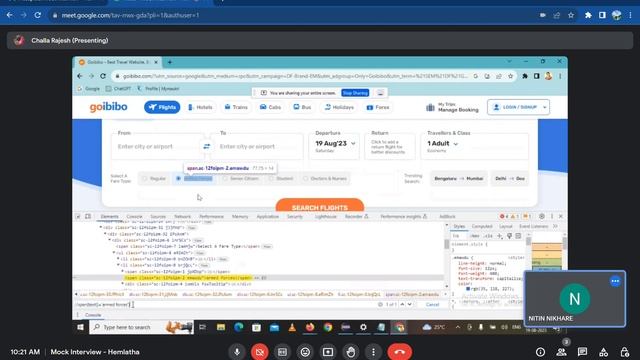The image size is (640, 360).
Task: Turn on camera in Meet toolbar
Action: point(260,352)
